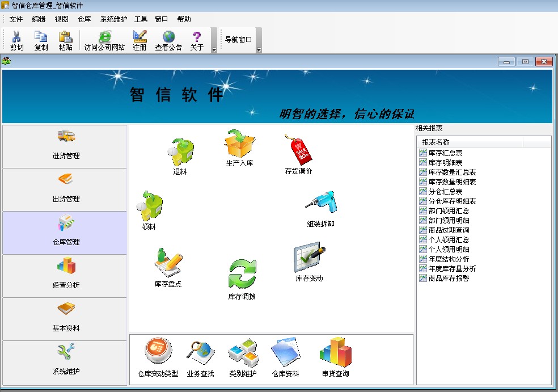Open the 个人领用汇总 report
Image resolution: width=558 pixels, height=392 pixels.
pyautogui.click(x=444, y=239)
